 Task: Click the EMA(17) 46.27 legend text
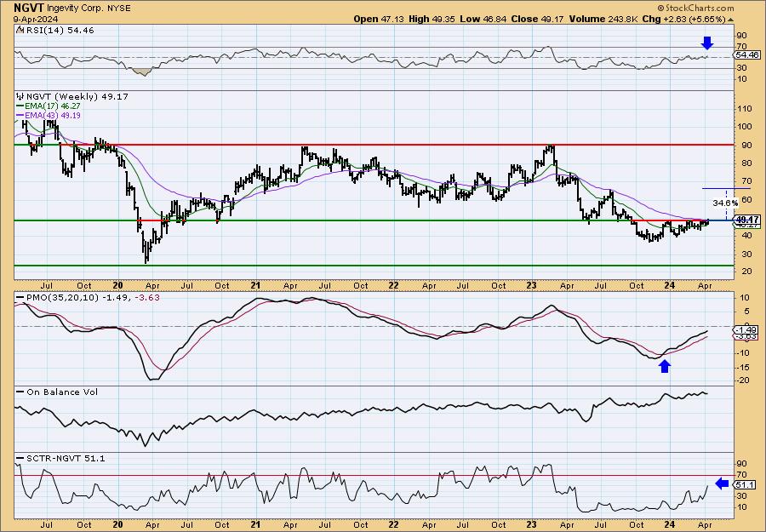[x=52, y=106]
